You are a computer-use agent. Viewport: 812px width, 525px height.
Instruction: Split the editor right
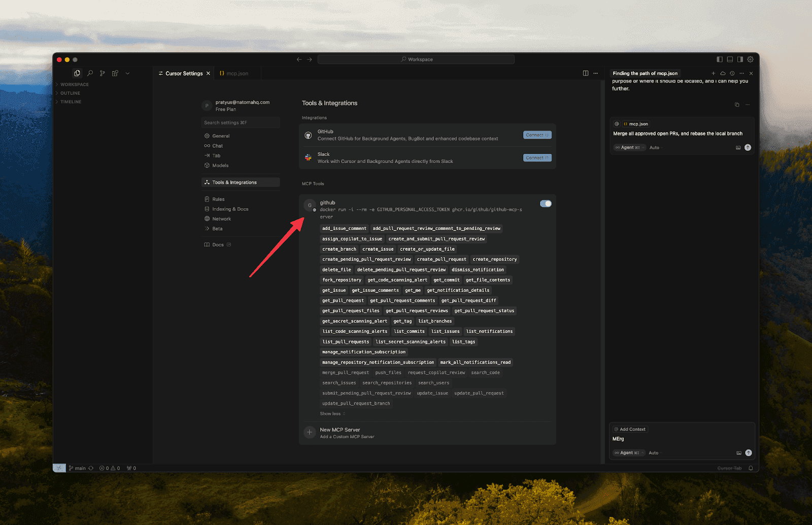[586, 73]
